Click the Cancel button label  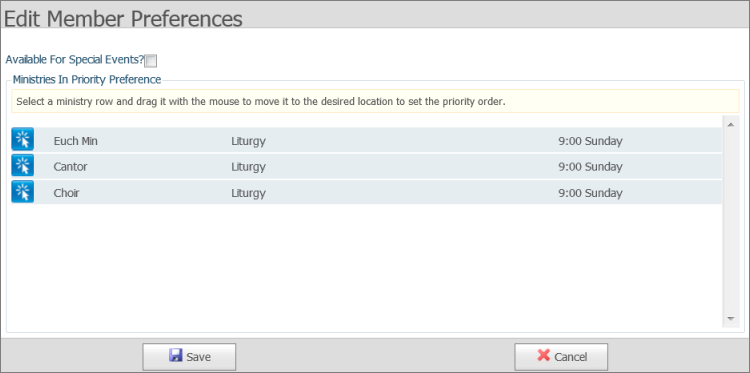click(571, 357)
